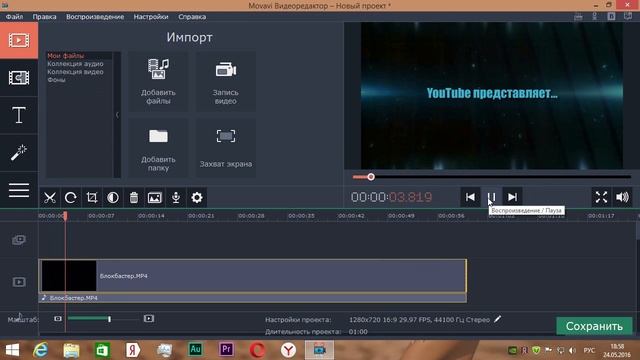The height and width of the screenshot is (360, 640).
Task: Select the Блокбастер.MP4 video clip
Action: [x=253, y=276]
